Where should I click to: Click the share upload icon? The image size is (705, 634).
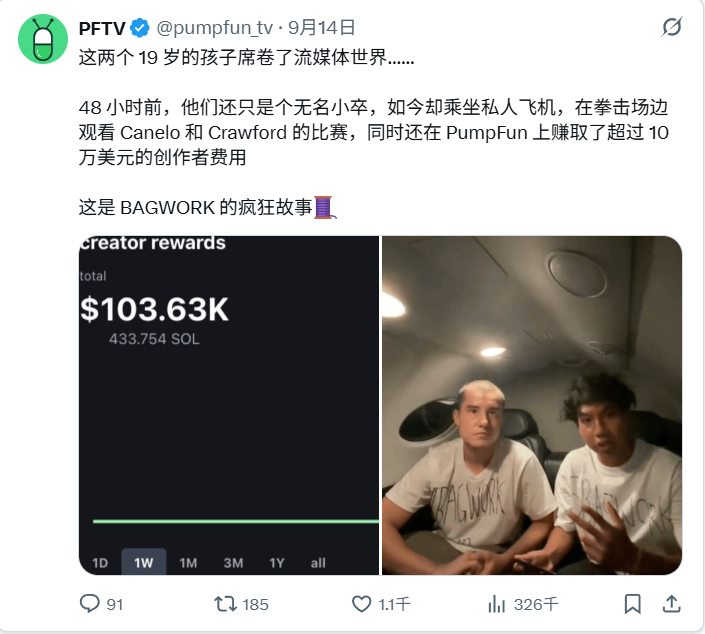671,603
